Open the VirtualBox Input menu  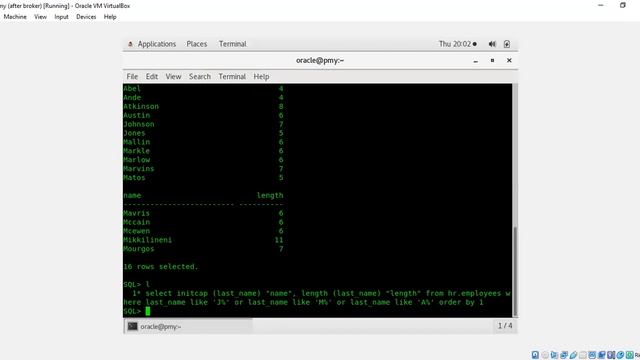[62, 17]
